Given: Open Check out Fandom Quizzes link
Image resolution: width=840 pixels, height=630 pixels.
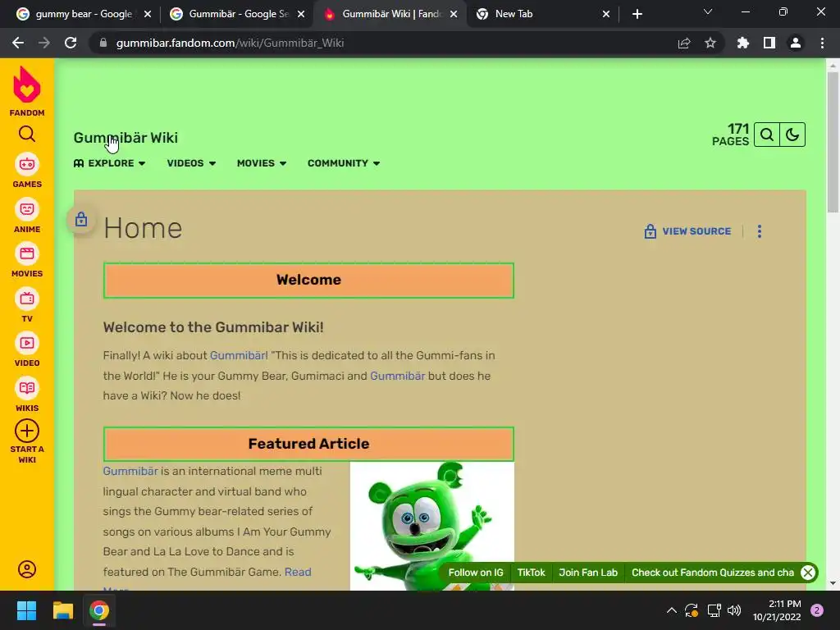Looking at the screenshot, I should click(x=713, y=572).
